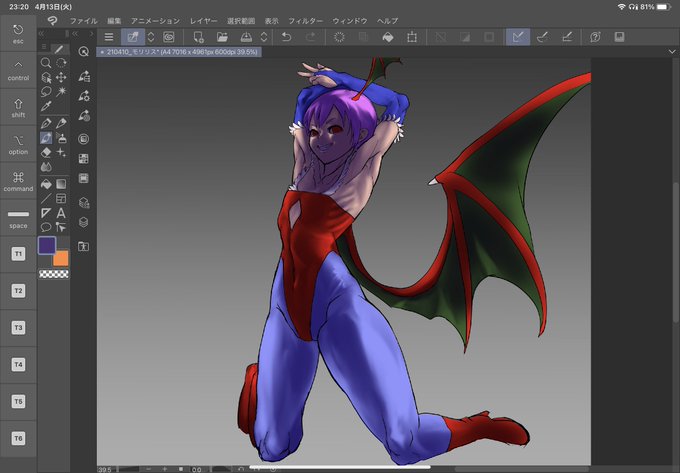Select the Object operation tool
680x473 pixels.
tap(46, 78)
